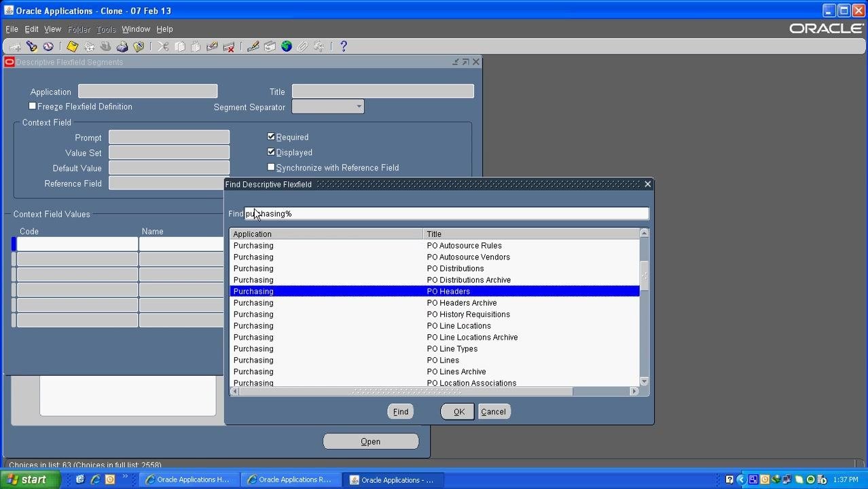
Task: Open the File menu
Action: pyautogui.click(x=12, y=29)
